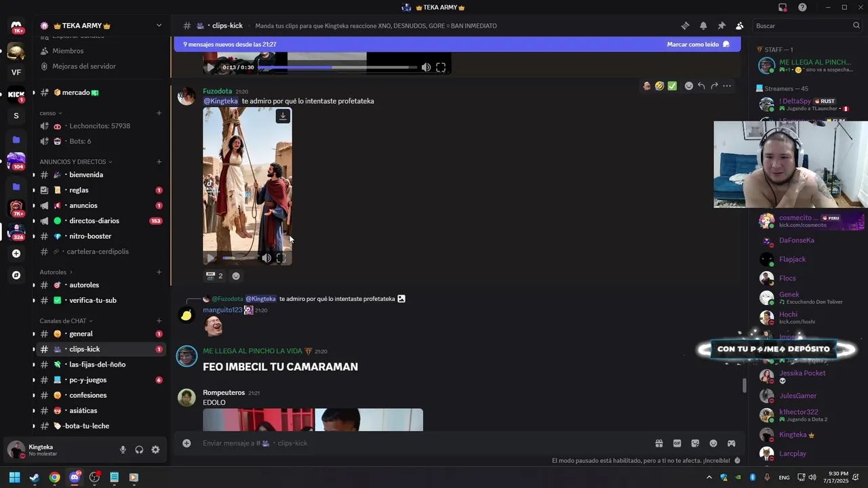The height and width of the screenshot is (488, 868).
Task: Select the general chat channel
Action: click(x=102, y=334)
